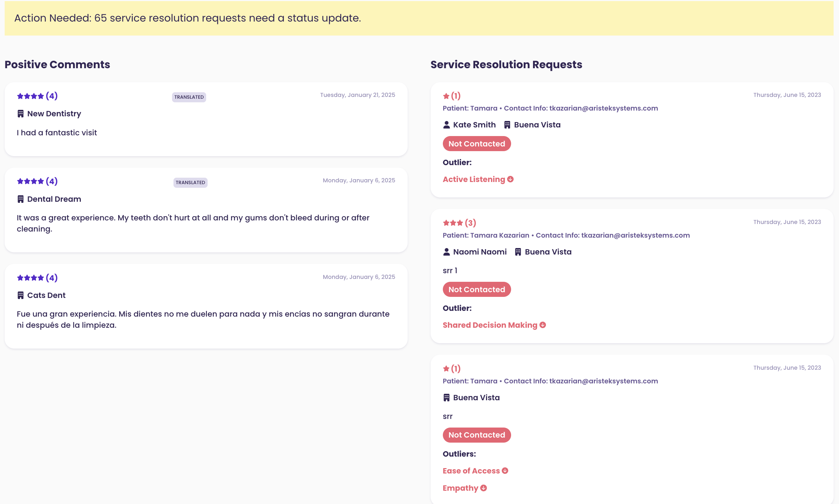Click the Cats Dent practice name
Screen dimensions: 839x504
pos(46,295)
